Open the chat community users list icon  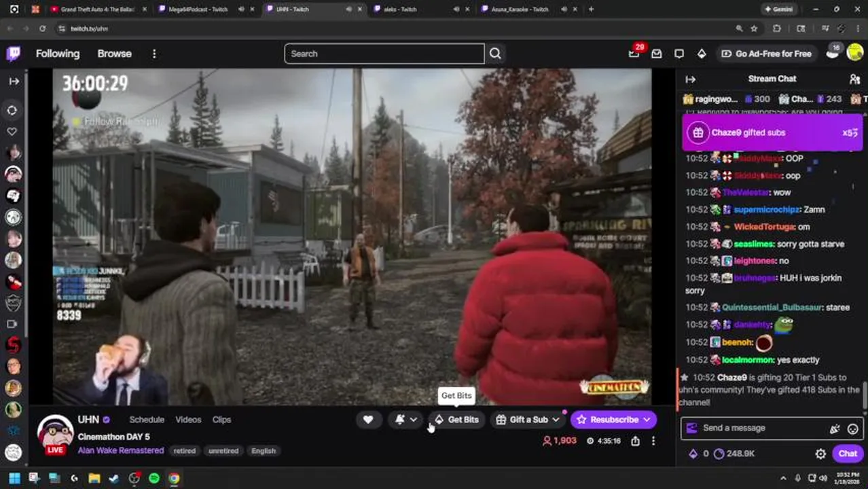coord(854,79)
